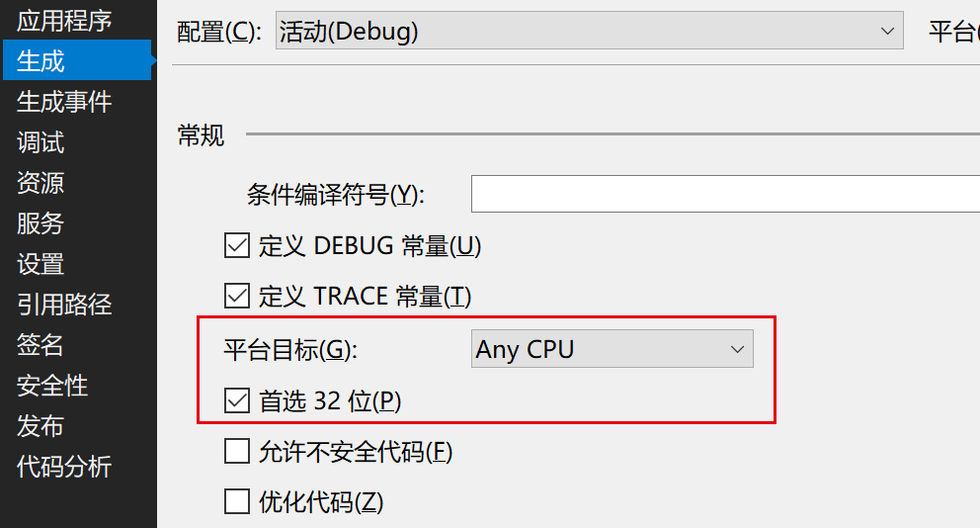Screen dimensions: 980x528
Task: Enable 允许不安全代码 checkbox
Action: pyautogui.click(x=237, y=451)
